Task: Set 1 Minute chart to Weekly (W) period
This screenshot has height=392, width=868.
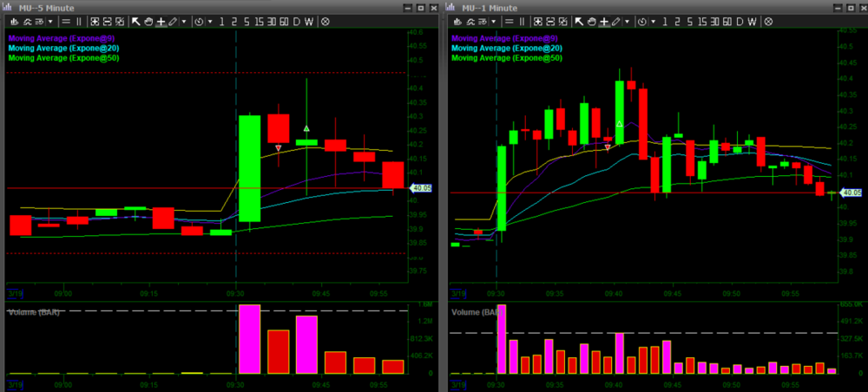Action: pos(753,21)
